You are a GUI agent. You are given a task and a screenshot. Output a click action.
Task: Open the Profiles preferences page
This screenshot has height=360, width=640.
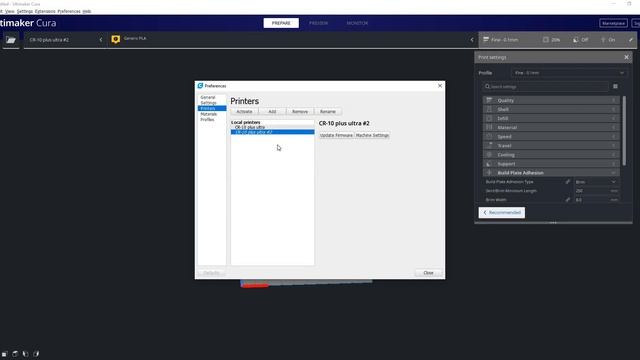[207, 120]
